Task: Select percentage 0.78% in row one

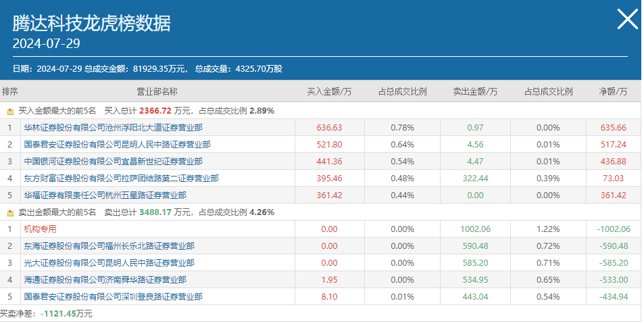Action: [403, 128]
